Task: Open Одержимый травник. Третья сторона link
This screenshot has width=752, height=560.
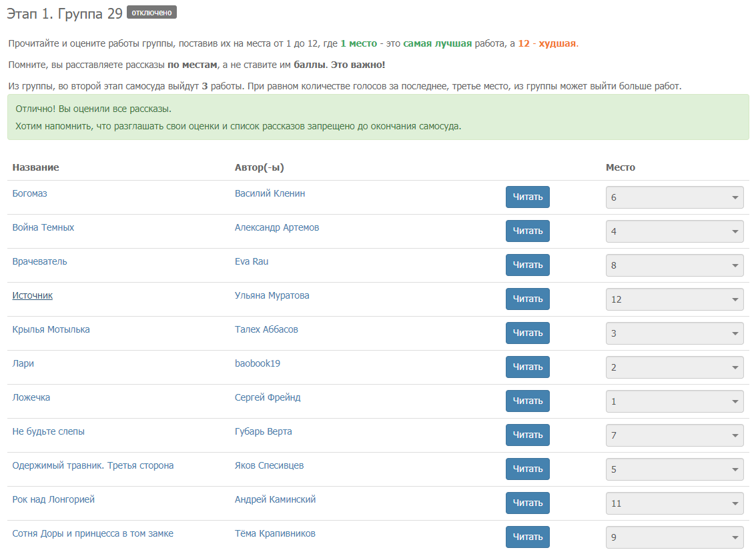Action: click(x=93, y=465)
